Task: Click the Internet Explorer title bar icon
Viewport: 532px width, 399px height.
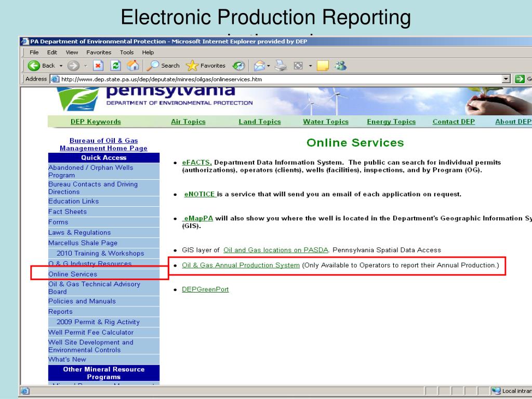Action: 25,42
